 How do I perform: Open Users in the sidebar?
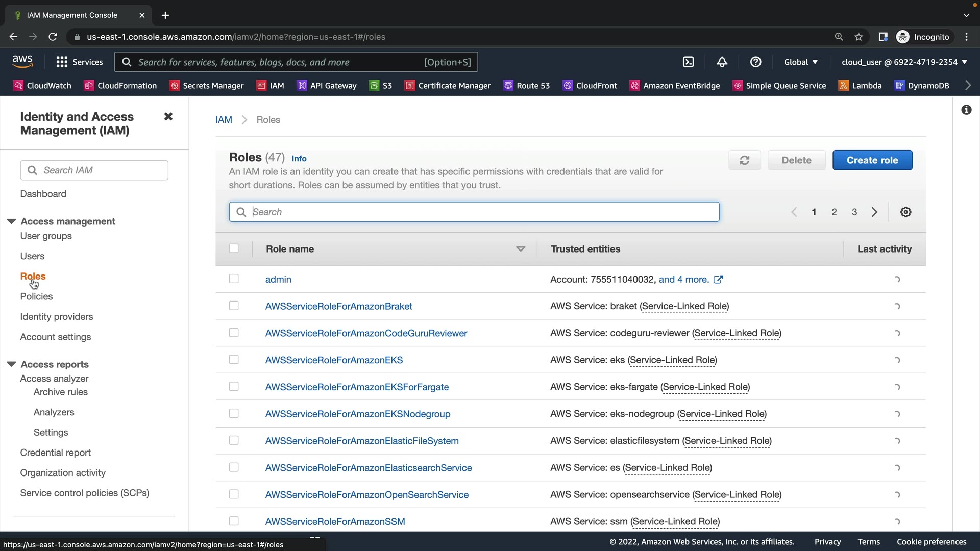click(x=32, y=256)
